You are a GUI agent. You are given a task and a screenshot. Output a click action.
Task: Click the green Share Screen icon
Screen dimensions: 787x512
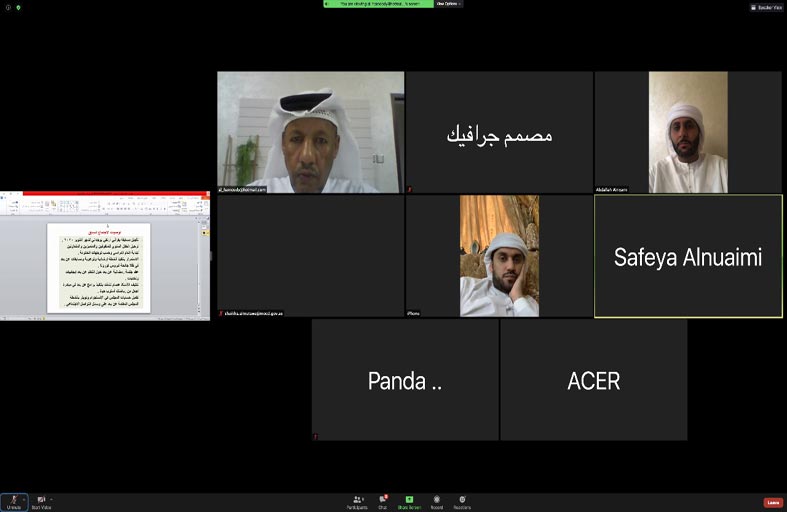[x=408, y=500]
